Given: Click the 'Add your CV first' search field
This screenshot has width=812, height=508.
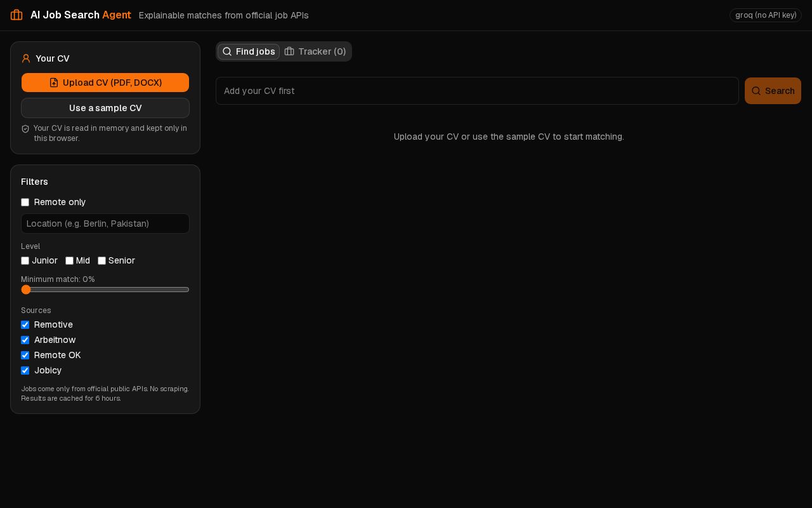Looking at the screenshot, I should tap(477, 91).
